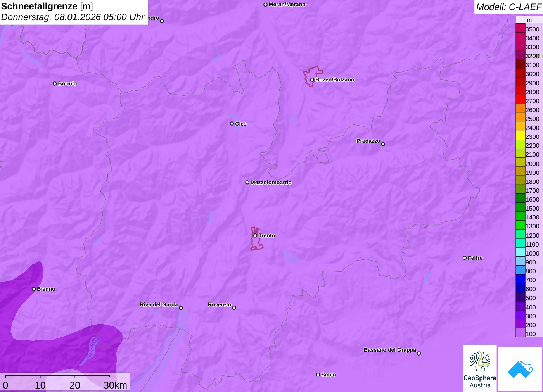Click the 30km scale bar label
Image resolution: width=543 pixels, height=392 pixels.
pos(116,385)
